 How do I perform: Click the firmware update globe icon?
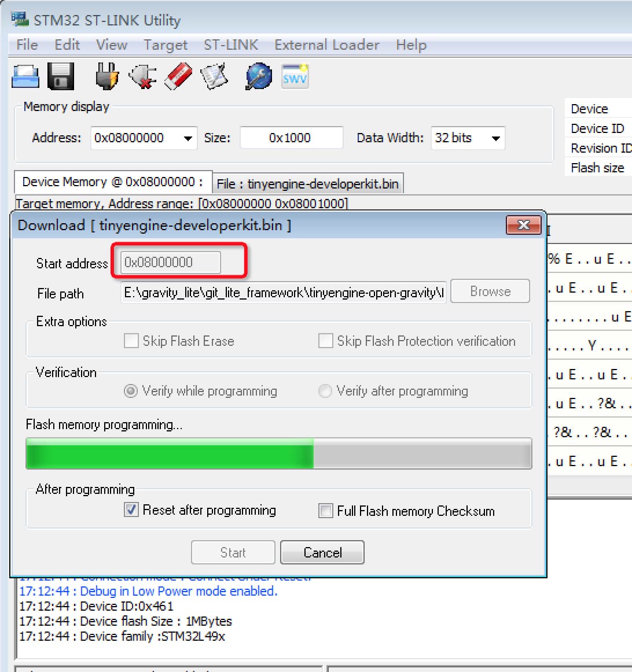pos(259,76)
